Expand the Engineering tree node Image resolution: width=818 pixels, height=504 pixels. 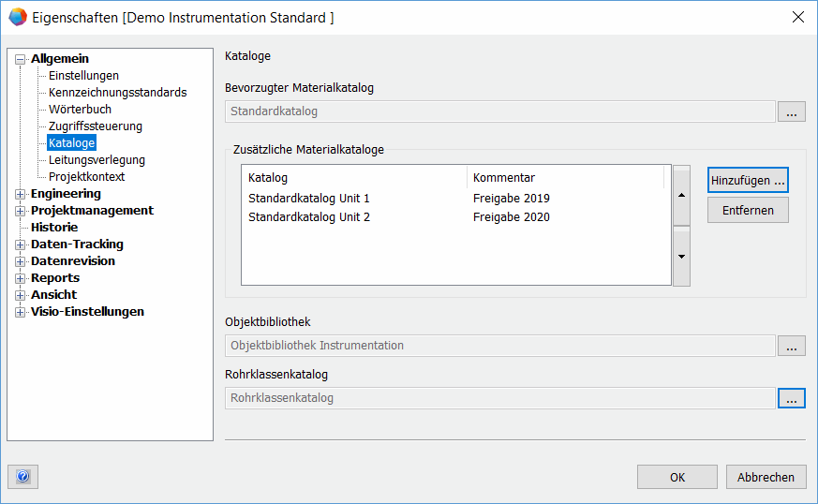point(20,194)
